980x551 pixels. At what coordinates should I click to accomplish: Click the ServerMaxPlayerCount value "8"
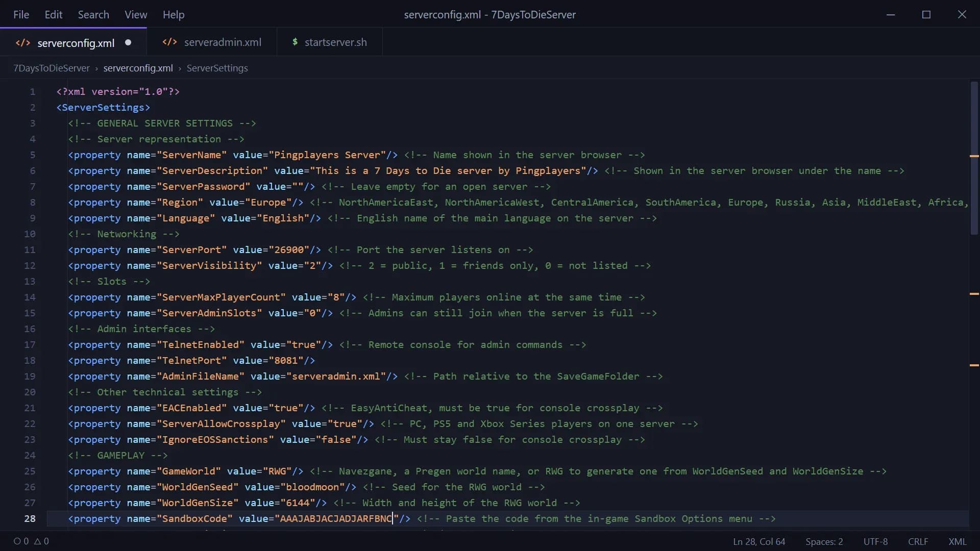tap(336, 297)
